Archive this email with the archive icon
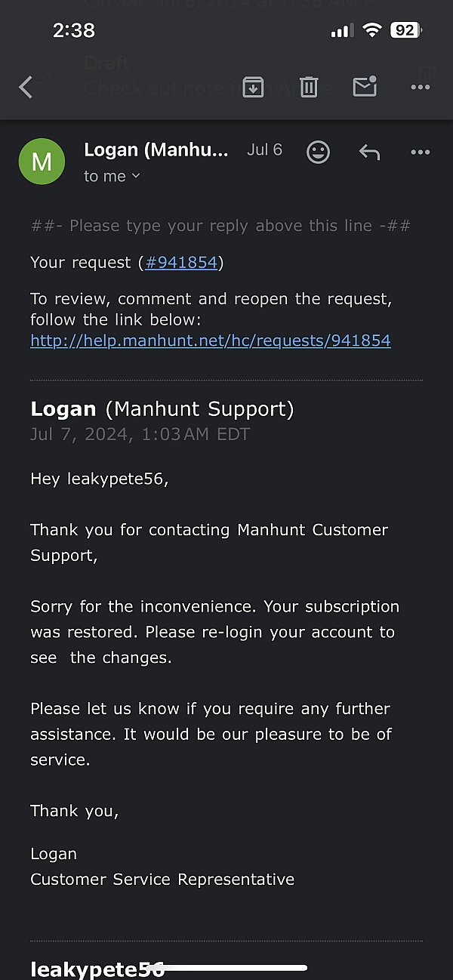This screenshot has height=980, width=453. click(253, 87)
